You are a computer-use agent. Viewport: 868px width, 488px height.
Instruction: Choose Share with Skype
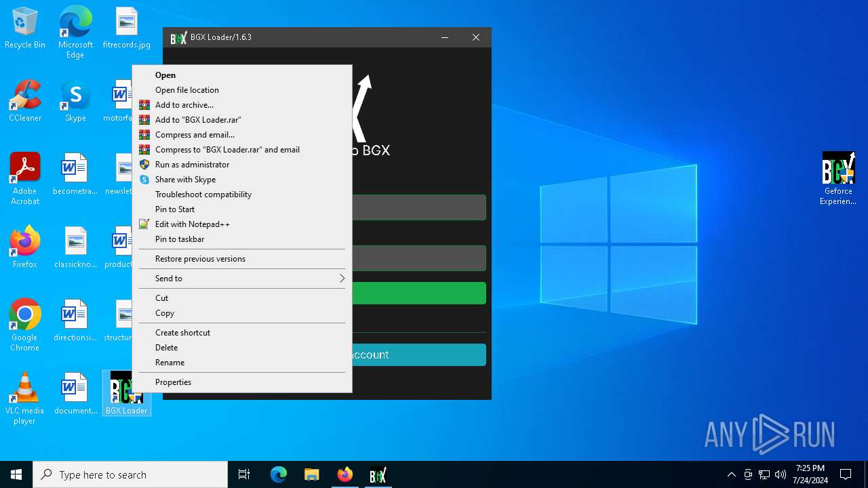(x=242, y=180)
